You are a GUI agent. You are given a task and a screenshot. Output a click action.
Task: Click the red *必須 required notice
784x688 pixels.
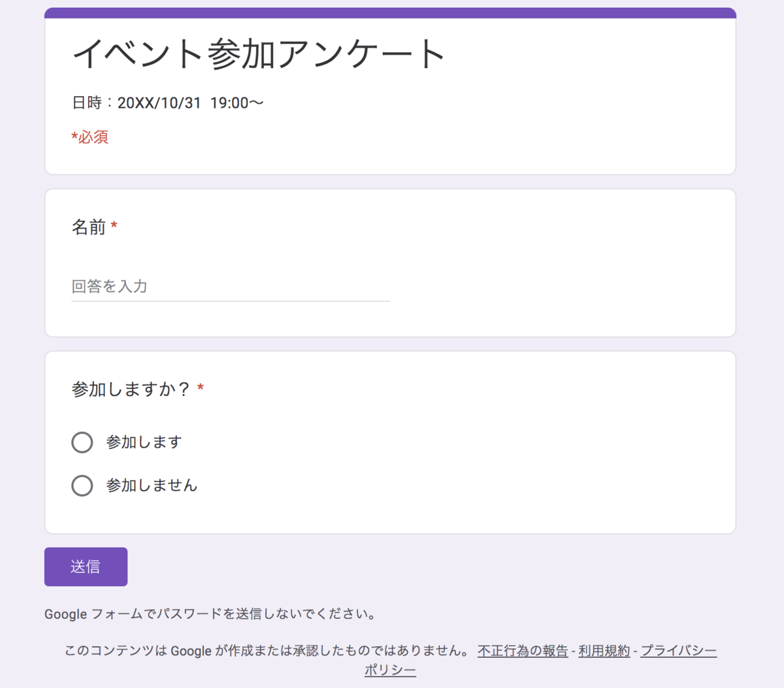90,137
